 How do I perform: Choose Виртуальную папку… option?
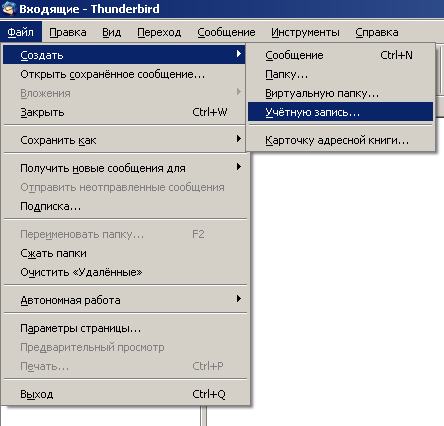click(340, 93)
